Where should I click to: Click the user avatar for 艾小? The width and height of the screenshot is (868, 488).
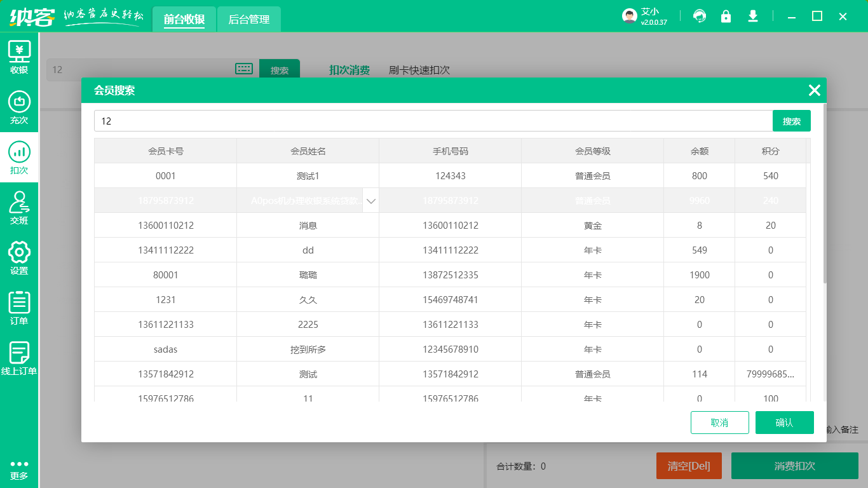[x=629, y=15]
